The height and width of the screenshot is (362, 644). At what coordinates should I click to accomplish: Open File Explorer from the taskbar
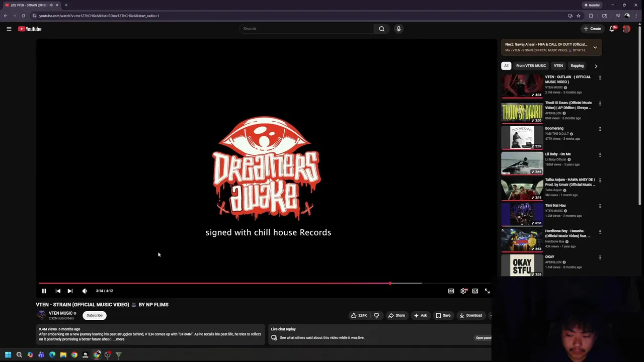point(63,355)
